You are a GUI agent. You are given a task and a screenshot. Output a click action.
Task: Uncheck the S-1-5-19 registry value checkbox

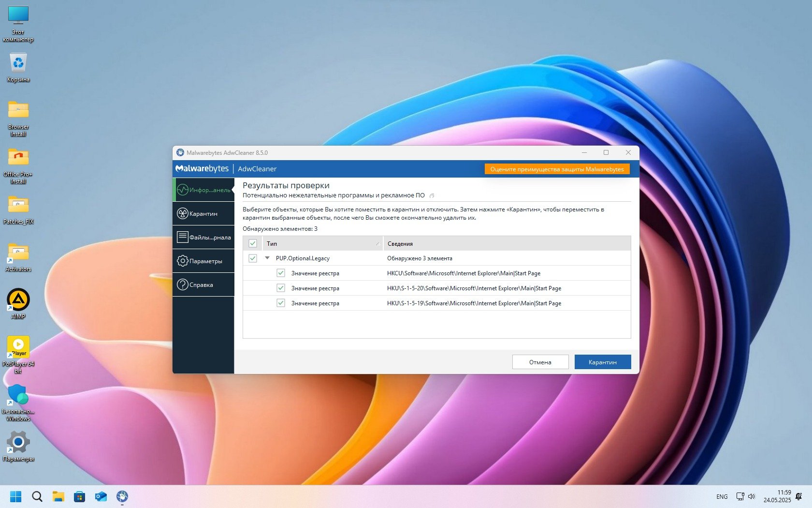point(281,303)
